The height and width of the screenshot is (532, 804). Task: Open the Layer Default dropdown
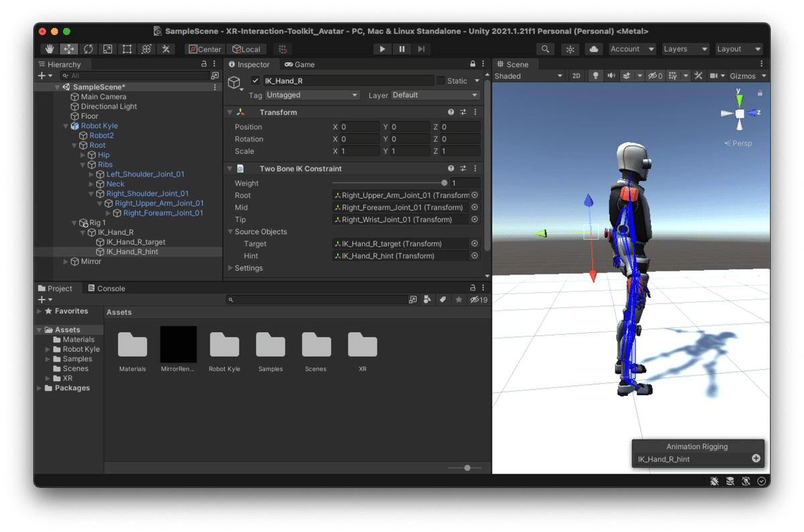[x=435, y=95]
